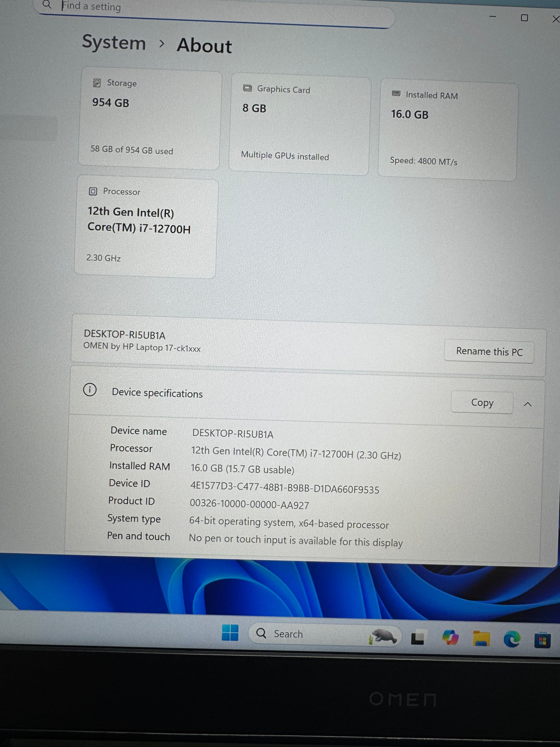
Task: Select the text OMEN by HP Laptop 17-ck1xxx
Action: pyautogui.click(x=142, y=347)
